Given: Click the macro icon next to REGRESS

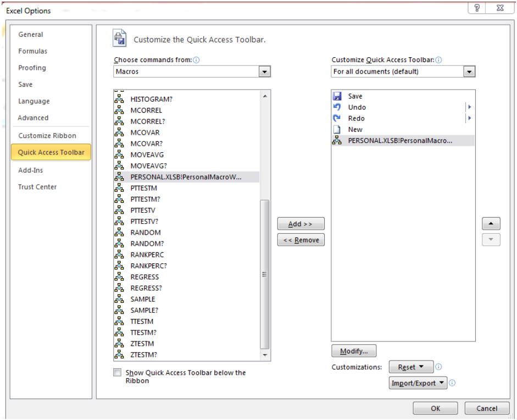Looking at the screenshot, I should pyautogui.click(x=119, y=277).
